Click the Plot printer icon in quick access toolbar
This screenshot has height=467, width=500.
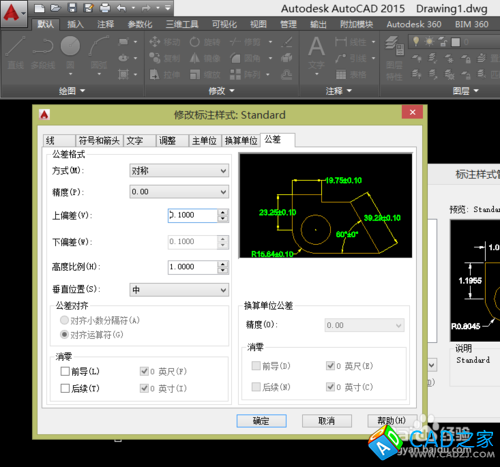pos(105,7)
